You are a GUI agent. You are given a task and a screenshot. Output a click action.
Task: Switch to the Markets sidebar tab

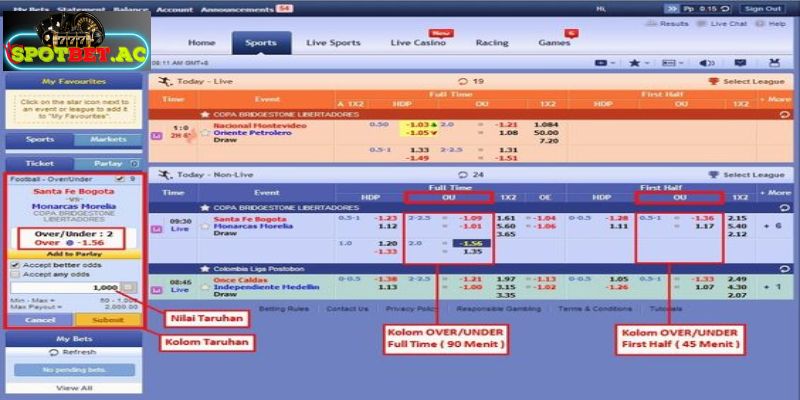coord(108,139)
